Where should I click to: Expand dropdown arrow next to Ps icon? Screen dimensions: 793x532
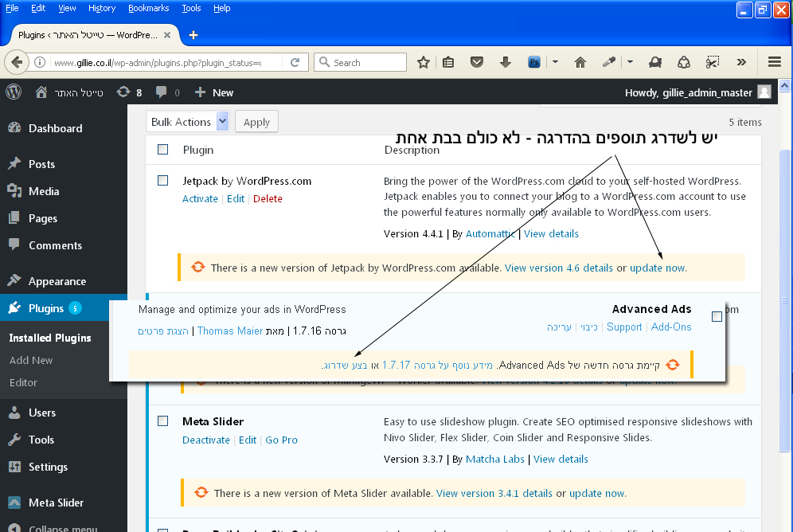555,62
